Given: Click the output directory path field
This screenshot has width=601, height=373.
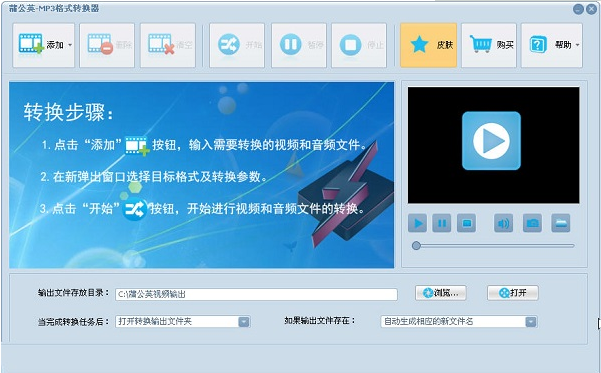Looking at the screenshot, I should (x=256, y=294).
